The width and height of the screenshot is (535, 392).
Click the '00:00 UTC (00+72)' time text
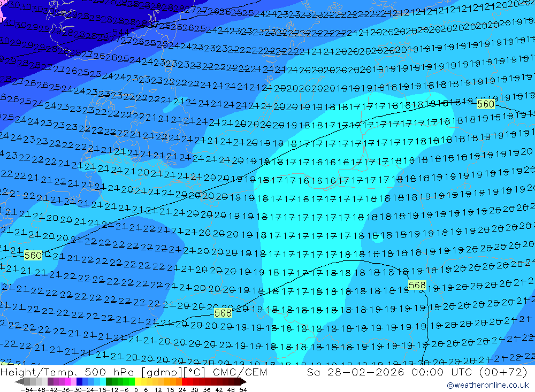pyautogui.click(x=469, y=372)
